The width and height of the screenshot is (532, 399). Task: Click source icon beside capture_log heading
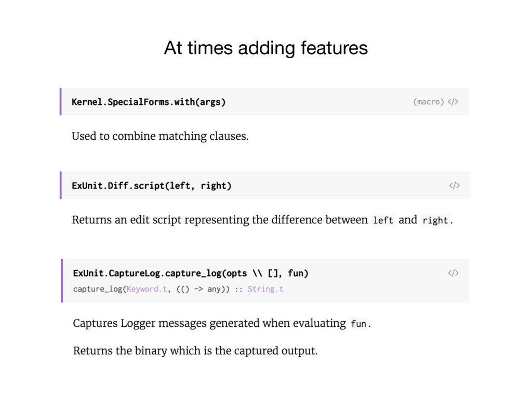[453, 273]
